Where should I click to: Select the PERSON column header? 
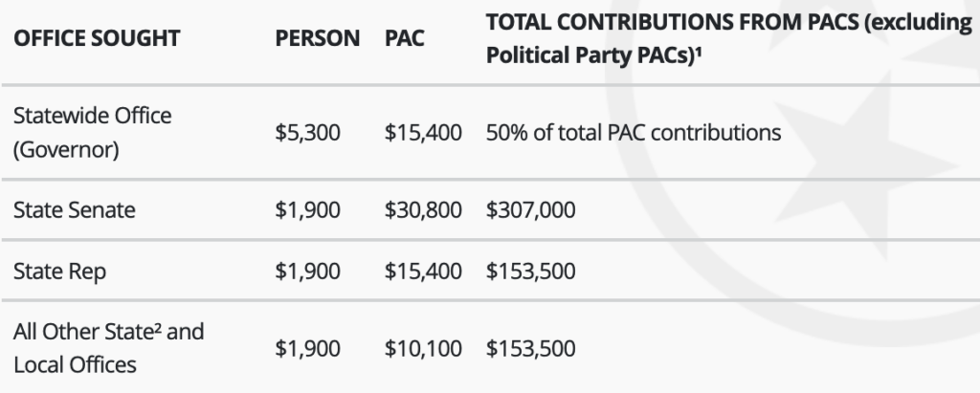pyautogui.click(x=318, y=39)
